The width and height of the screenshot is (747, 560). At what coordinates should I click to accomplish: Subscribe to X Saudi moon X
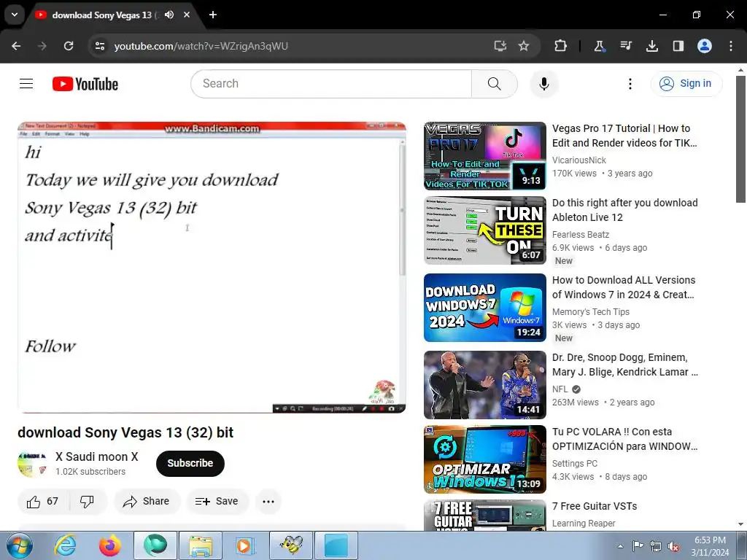[190, 463]
